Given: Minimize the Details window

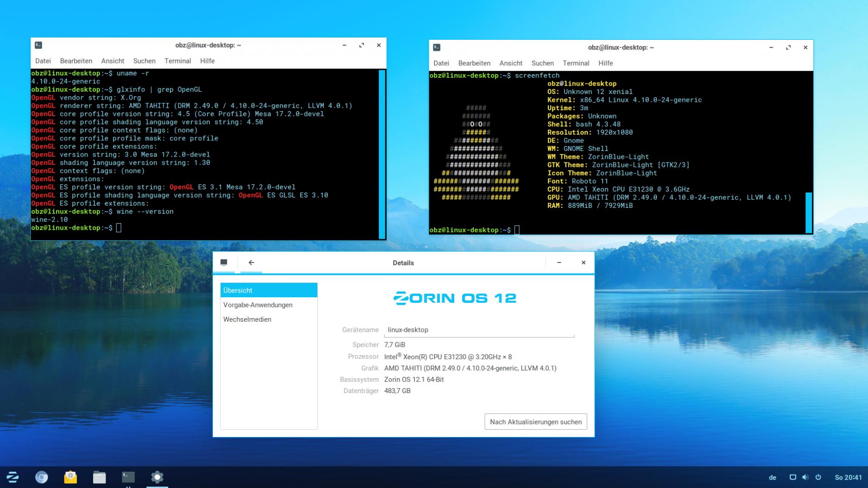Looking at the screenshot, I should 559,263.
